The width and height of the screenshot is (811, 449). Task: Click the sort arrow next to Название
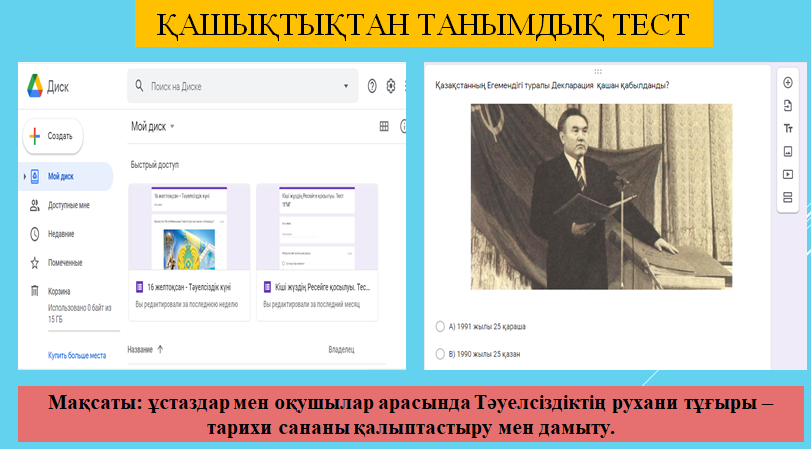click(x=160, y=349)
